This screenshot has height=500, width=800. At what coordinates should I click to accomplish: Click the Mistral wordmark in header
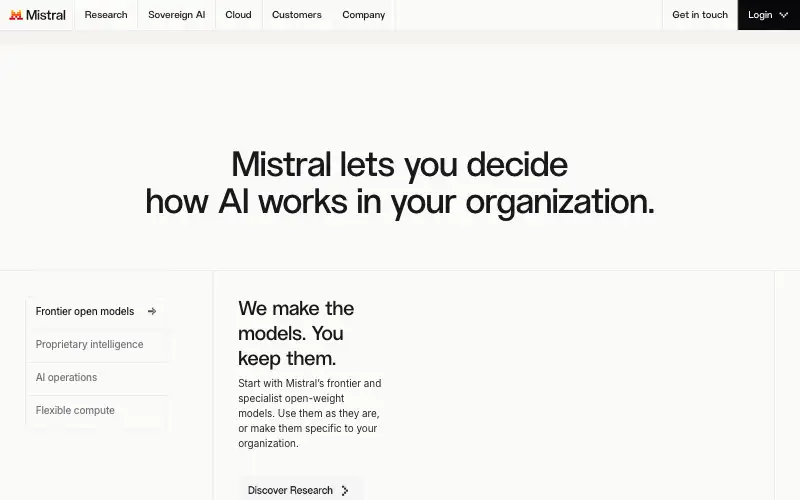(x=45, y=15)
